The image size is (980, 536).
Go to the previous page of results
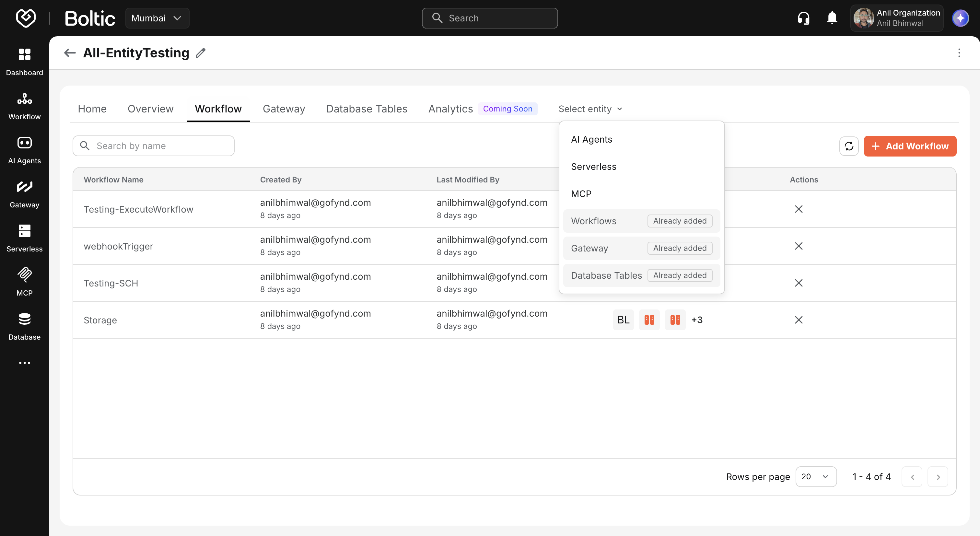tap(912, 477)
